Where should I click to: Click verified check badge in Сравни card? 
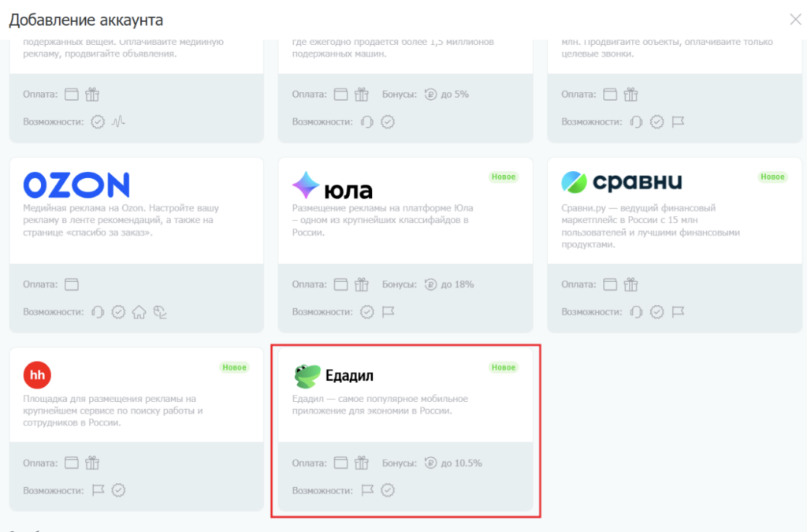pyautogui.click(x=656, y=312)
